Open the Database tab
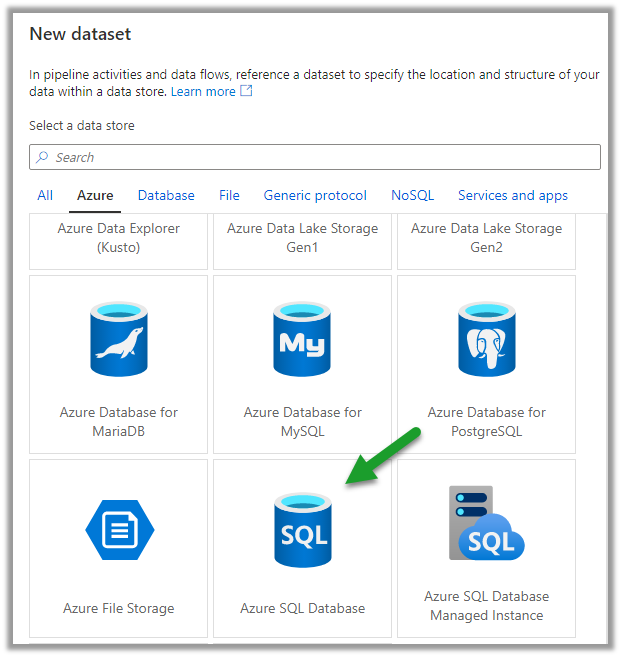621x657 pixels. [166, 195]
